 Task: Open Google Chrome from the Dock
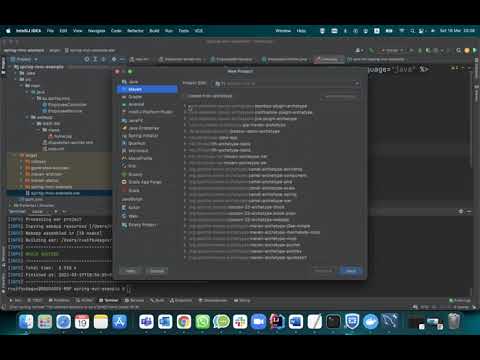pos(184,322)
